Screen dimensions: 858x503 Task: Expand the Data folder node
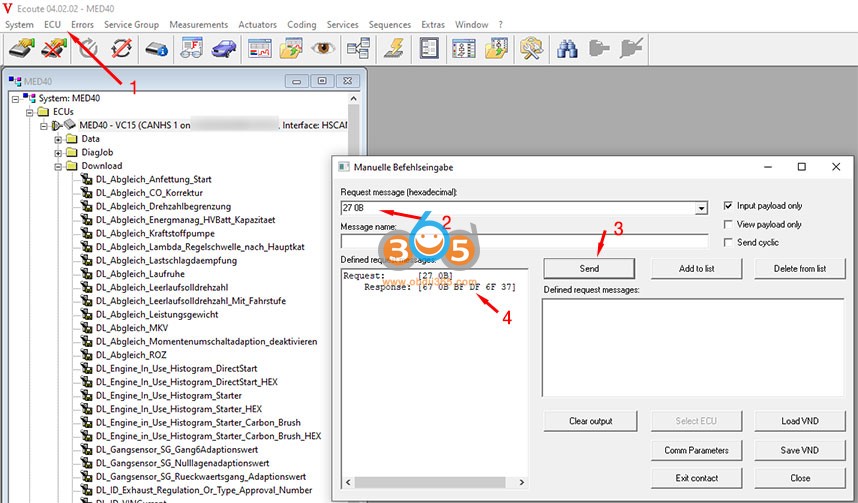pos(58,139)
